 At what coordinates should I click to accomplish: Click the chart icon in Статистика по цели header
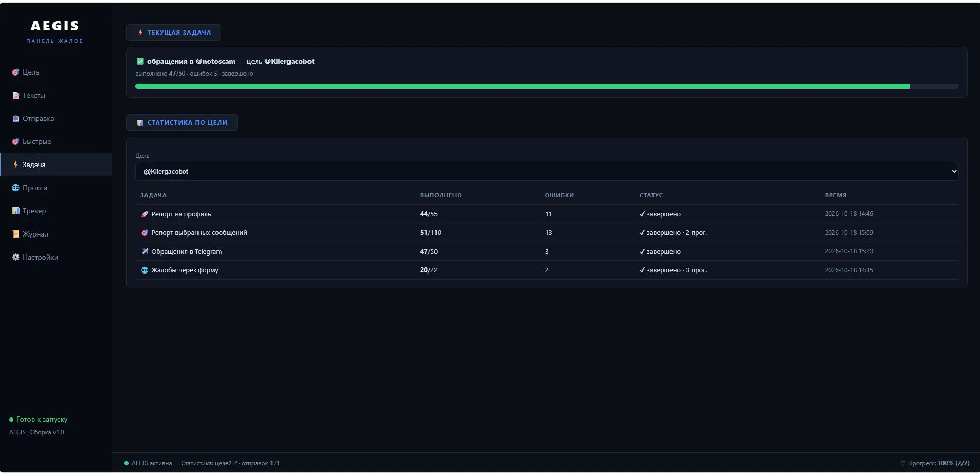[x=140, y=123]
